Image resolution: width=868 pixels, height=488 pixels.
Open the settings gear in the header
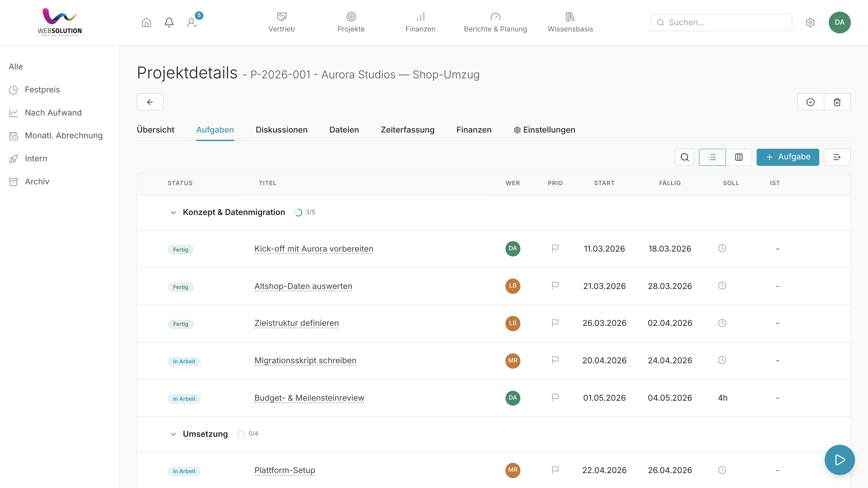click(x=810, y=23)
